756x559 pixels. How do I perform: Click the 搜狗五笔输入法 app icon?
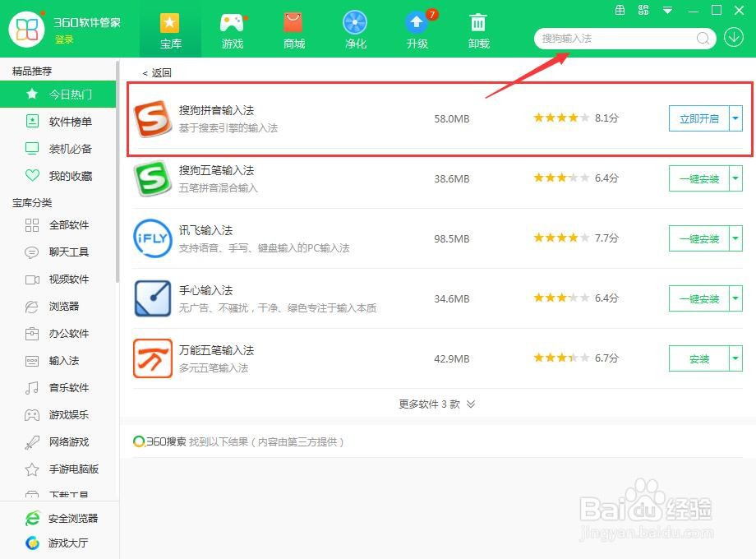pyautogui.click(x=152, y=178)
